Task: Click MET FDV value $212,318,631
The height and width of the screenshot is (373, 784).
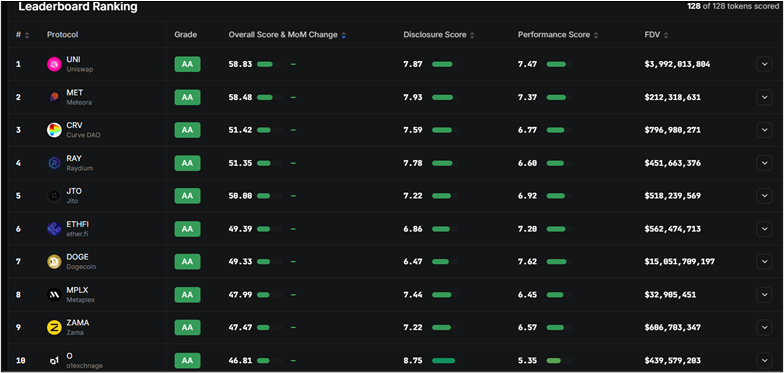Action: pyautogui.click(x=672, y=98)
